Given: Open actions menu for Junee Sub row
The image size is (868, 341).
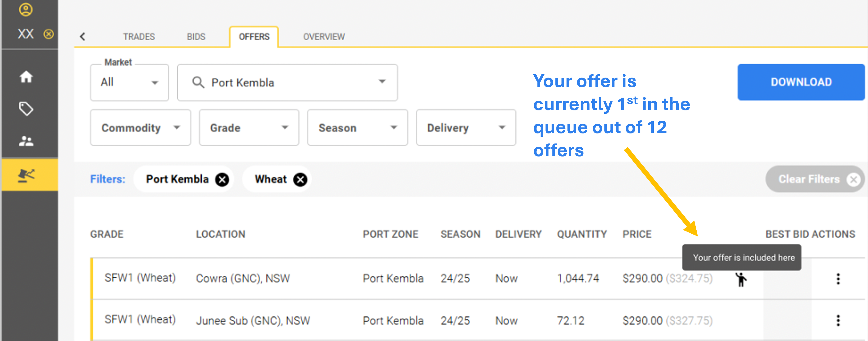Looking at the screenshot, I should click(x=838, y=321).
